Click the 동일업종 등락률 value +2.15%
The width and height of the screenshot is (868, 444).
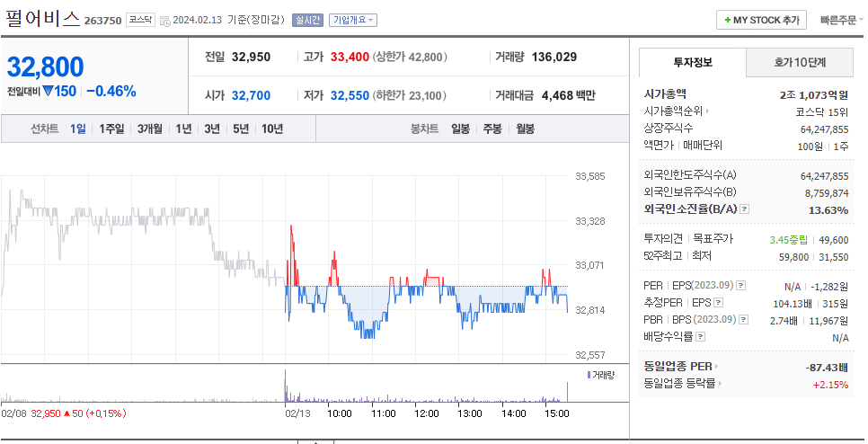[830, 385]
